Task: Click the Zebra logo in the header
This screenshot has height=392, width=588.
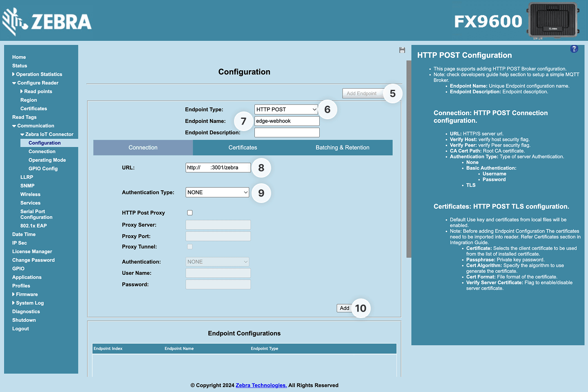Action: pyautogui.click(x=47, y=22)
